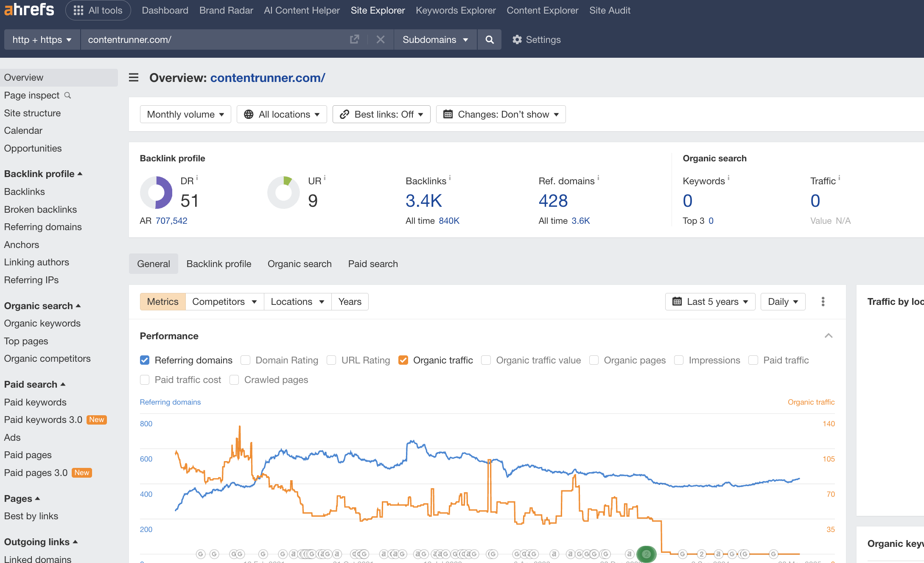The width and height of the screenshot is (924, 563).
Task: Enable Domain Rating checkbox
Action: tap(245, 360)
